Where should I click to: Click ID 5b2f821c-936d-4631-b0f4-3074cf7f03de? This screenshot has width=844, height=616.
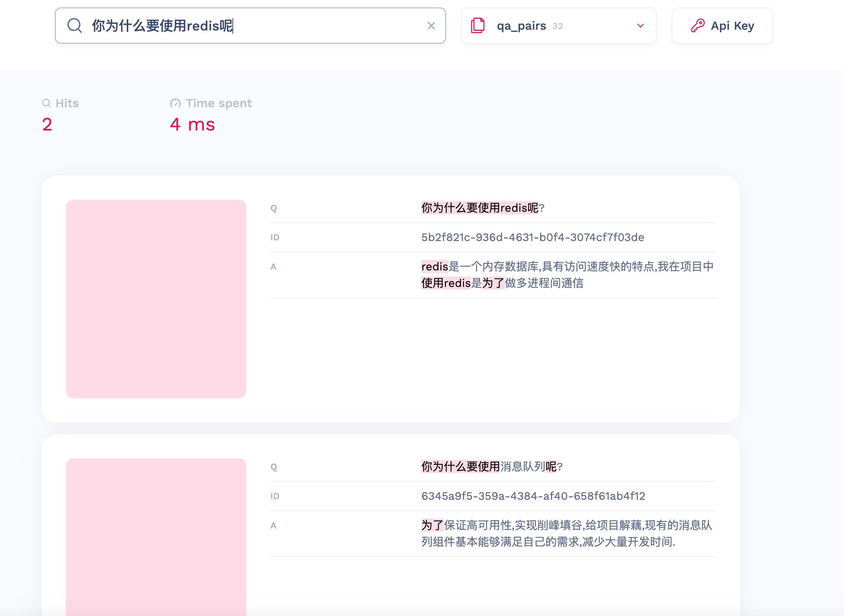click(x=533, y=237)
